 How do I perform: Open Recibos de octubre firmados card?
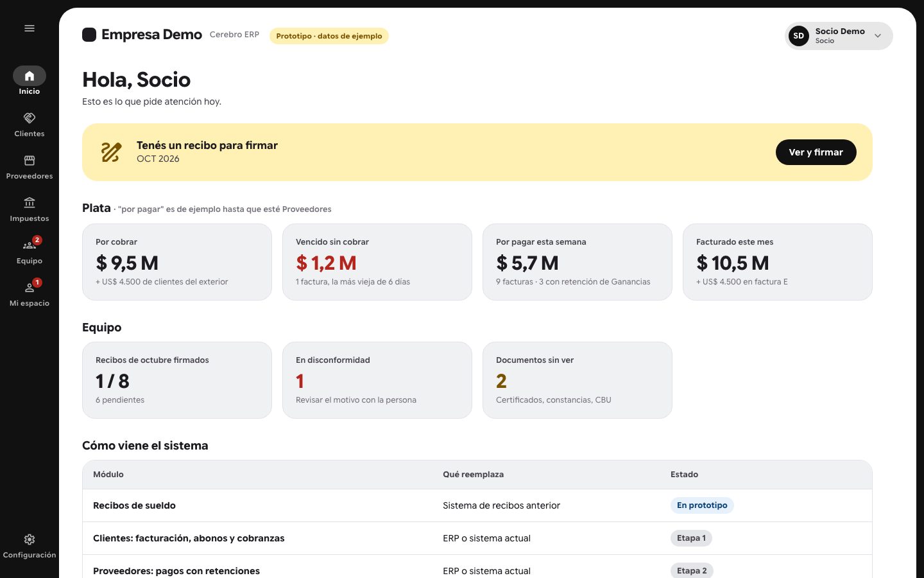177,380
